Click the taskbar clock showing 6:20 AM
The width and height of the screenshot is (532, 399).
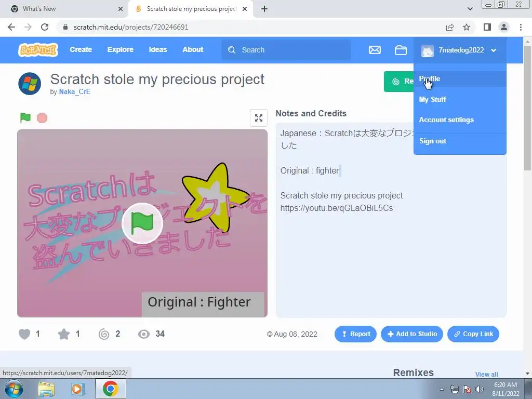[506, 389]
